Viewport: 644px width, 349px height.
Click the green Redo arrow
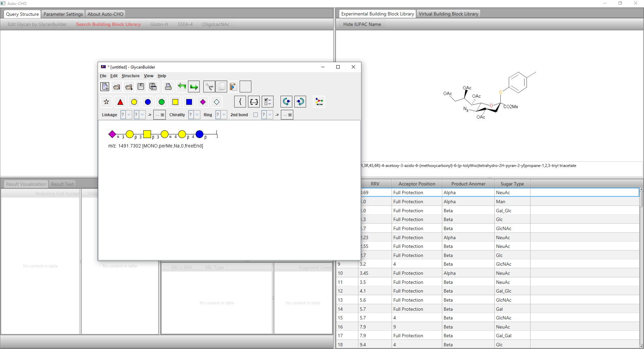[194, 87]
